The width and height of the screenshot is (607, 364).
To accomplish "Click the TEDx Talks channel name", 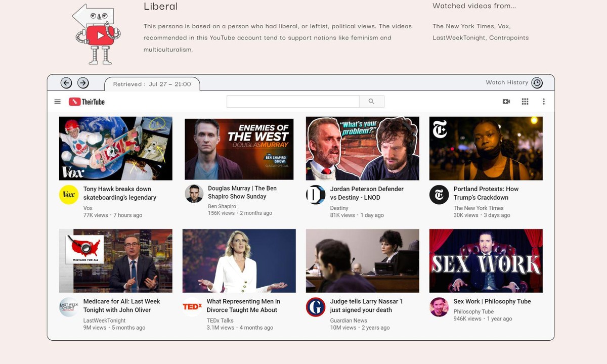I will click(x=220, y=320).
